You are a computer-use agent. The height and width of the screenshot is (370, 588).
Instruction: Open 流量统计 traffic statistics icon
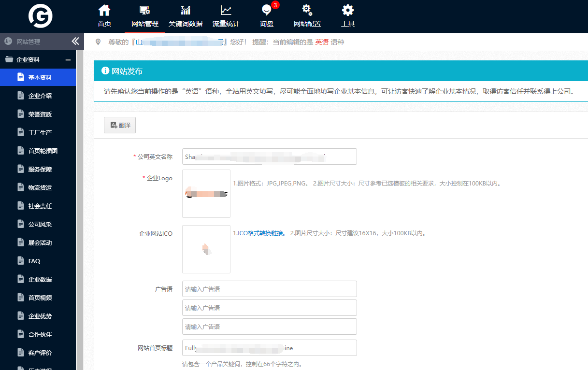[226, 11]
